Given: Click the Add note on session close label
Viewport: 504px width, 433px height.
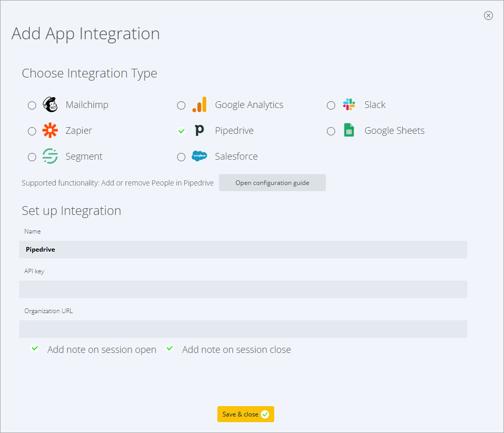Looking at the screenshot, I should click(237, 350).
